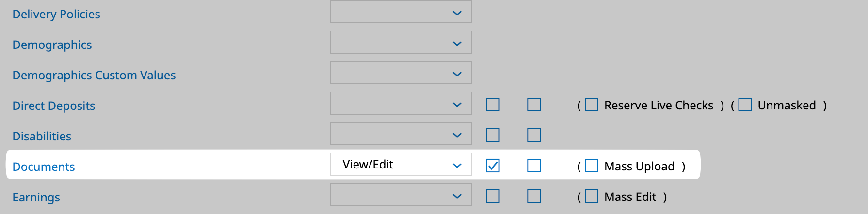Expand the Disabilities access dropdown
This screenshot has height=214, width=868.
[401, 134]
